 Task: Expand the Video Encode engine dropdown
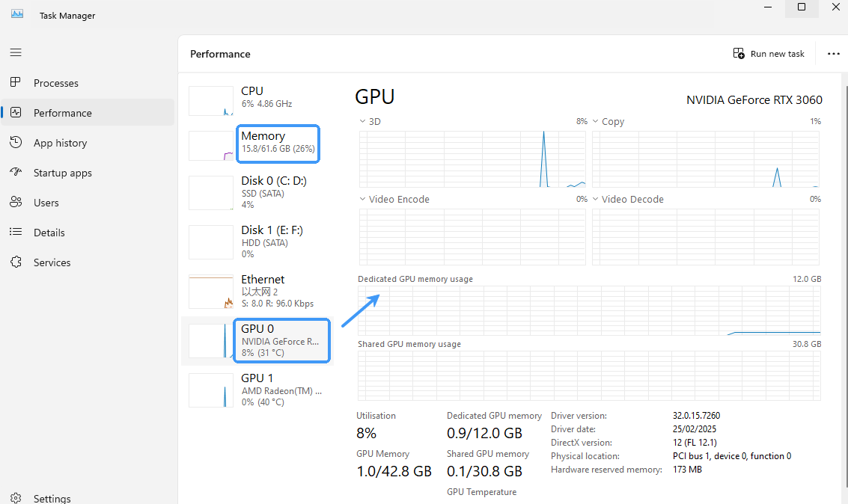pyautogui.click(x=363, y=199)
